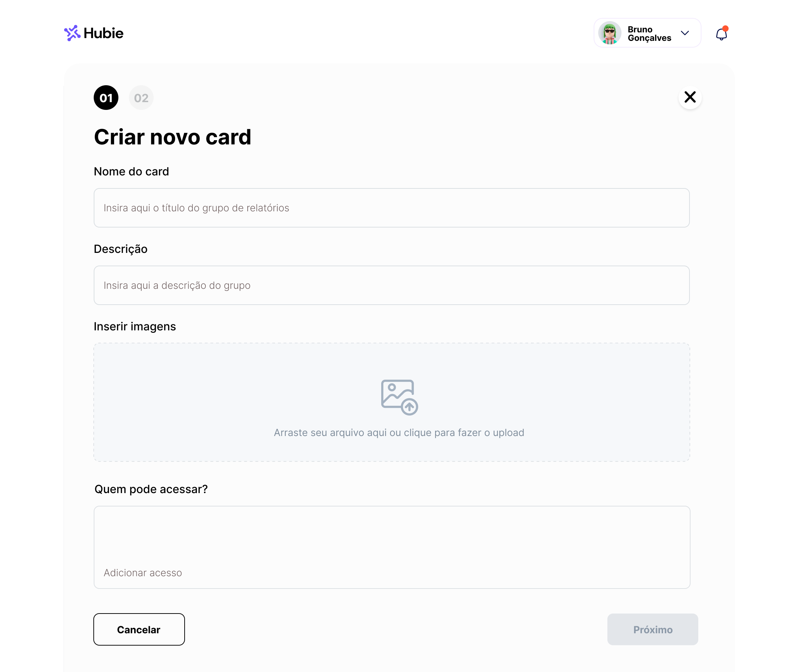The image size is (792, 672).
Task: Click the 'Quem pode acessar?' label
Action: pyautogui.click(x=151, y=489)
